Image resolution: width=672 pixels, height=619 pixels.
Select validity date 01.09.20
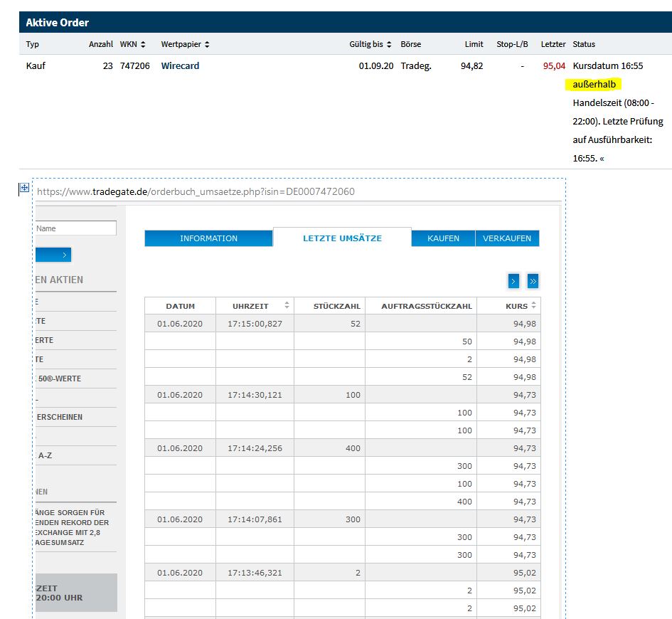pos(376,65)
